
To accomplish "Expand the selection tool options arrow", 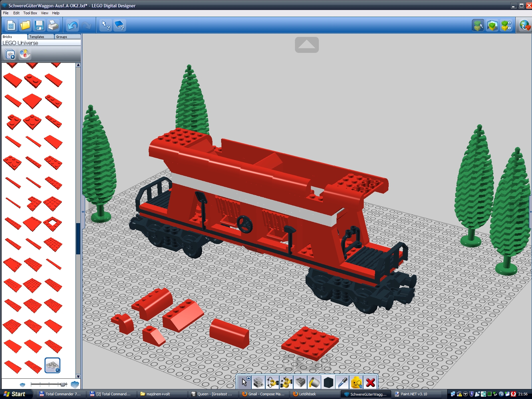I will tap(249, 378).
